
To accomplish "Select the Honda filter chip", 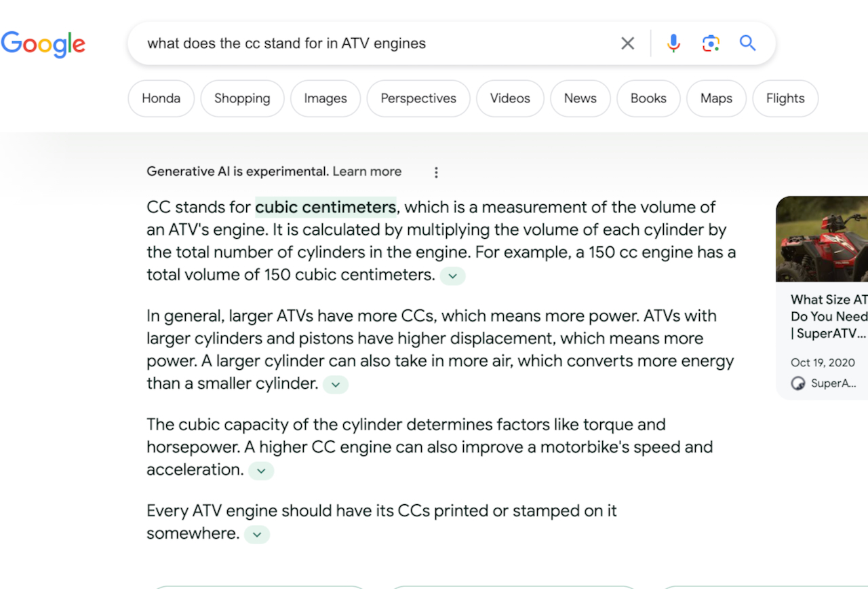I will pyautogui.click(x=161, y=98).
